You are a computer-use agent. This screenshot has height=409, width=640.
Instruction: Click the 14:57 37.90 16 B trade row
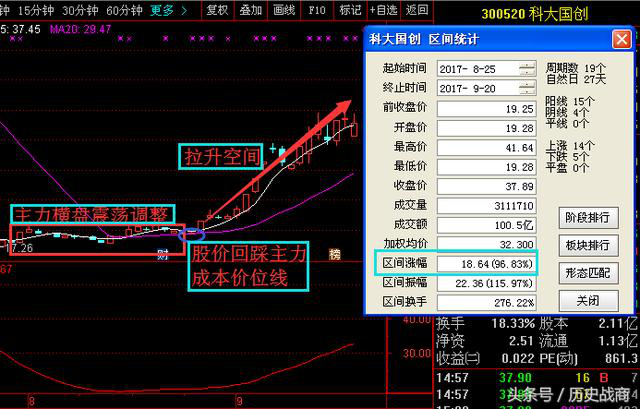tap(537, 378)
